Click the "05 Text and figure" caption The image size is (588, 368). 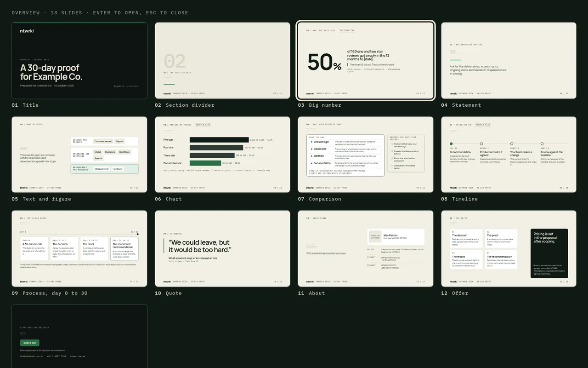click(x=41, y=199)
